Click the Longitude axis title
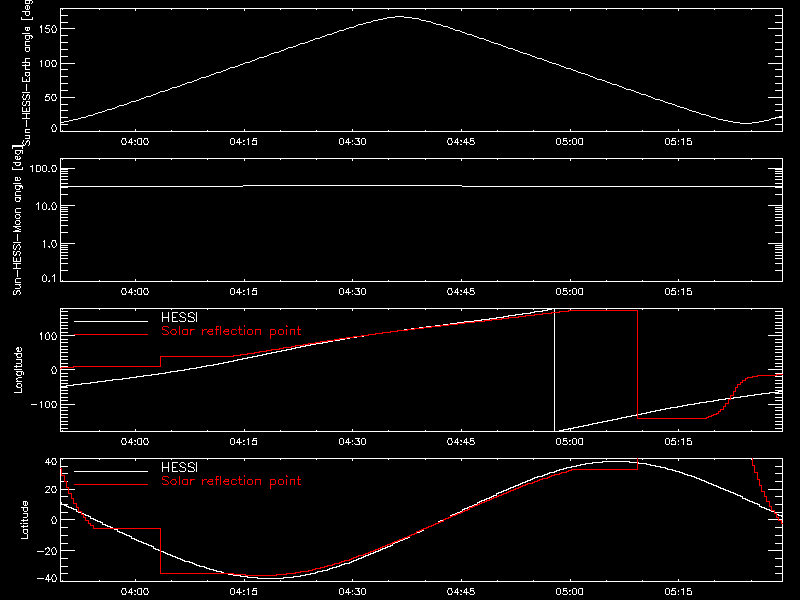This screenshot has width=800, height=600. (x=18, y=370)
